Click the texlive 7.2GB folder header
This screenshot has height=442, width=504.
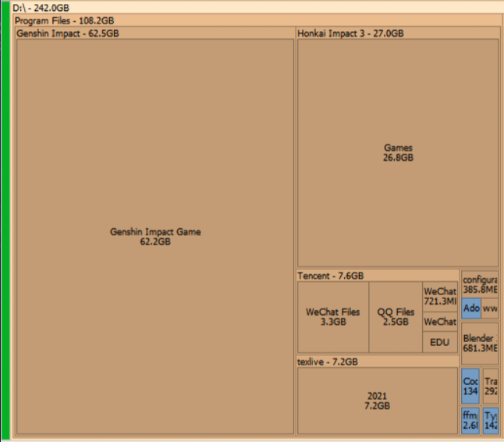point(328,362)
